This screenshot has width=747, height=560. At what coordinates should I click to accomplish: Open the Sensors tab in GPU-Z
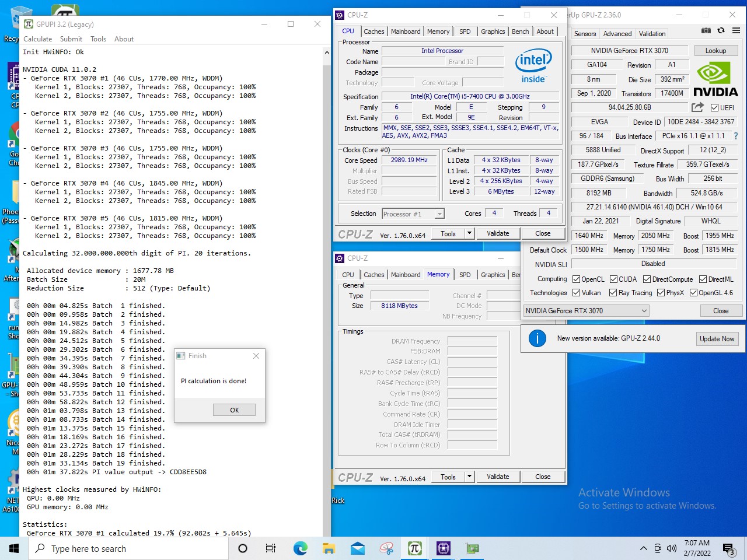click(x=585, y=34)
